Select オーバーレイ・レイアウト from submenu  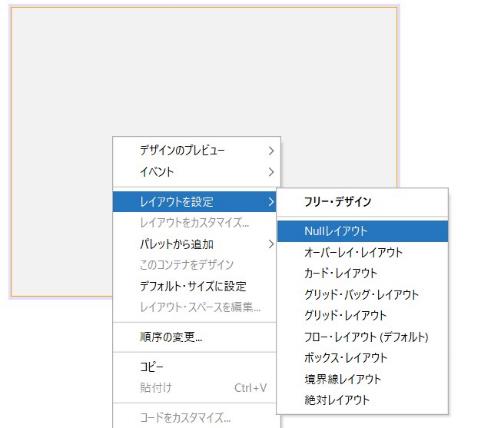[x=362, y=252]
